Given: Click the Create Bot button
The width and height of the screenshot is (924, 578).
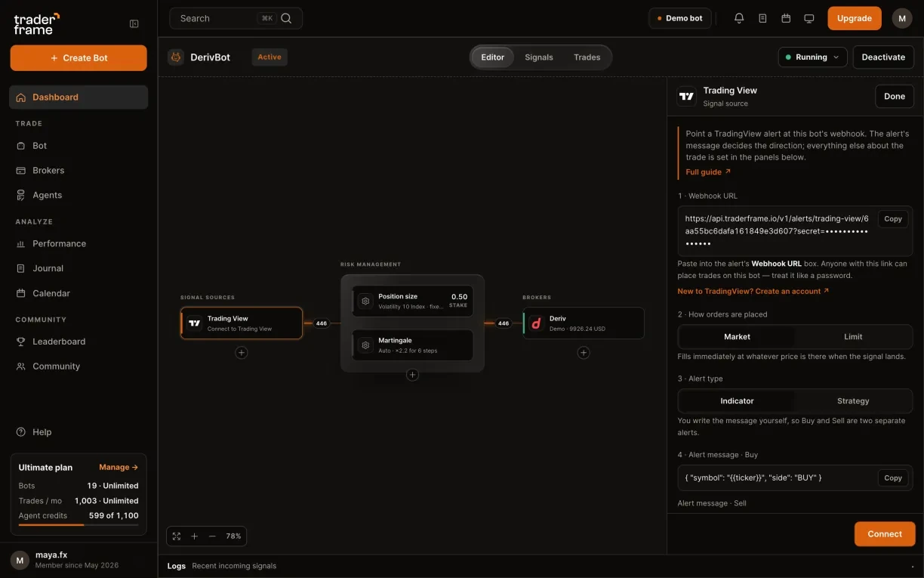Looking at the screenshot, I should pos(79,58).
